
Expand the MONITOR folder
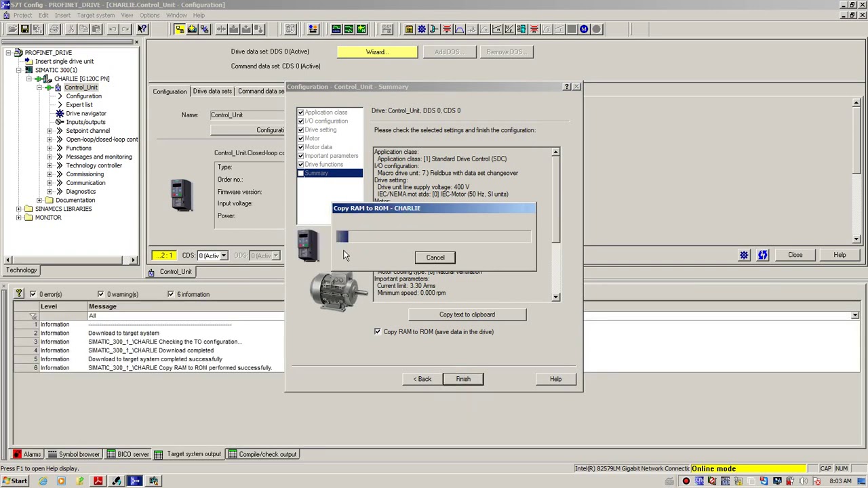[x=19, y=218]
